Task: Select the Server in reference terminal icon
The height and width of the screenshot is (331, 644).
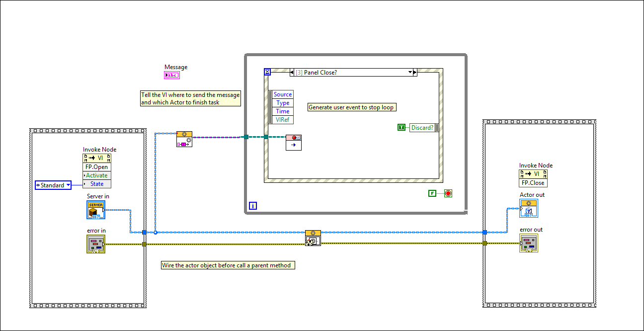Action: (x=96, y=210)
